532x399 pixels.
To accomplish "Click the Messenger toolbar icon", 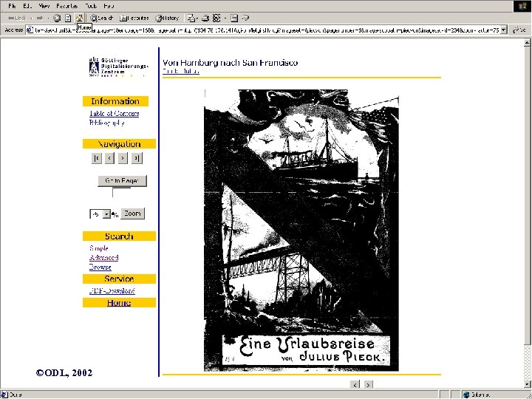I will (x=245, y=18).
